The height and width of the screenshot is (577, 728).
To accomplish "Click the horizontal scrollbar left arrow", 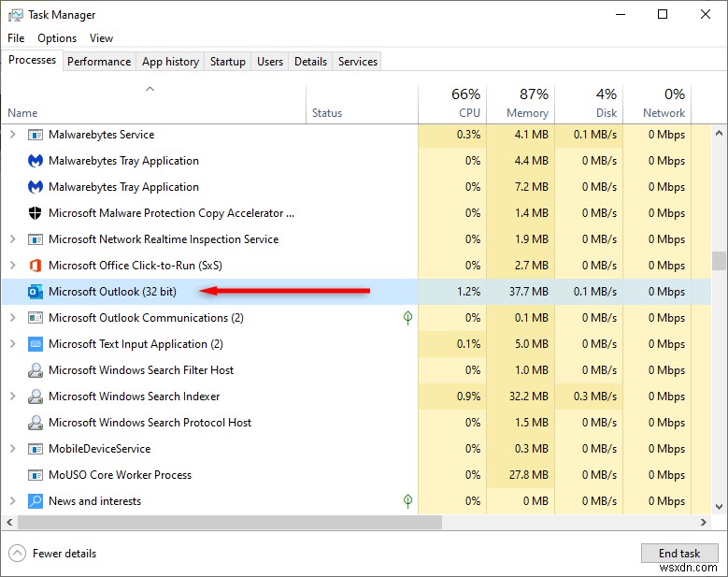I will pos(9,522).
